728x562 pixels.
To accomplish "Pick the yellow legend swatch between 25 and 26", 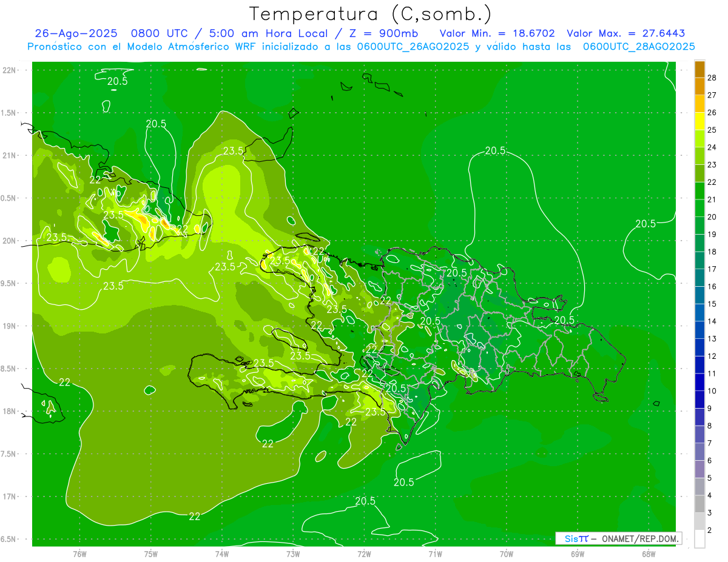I will point(699,121).
